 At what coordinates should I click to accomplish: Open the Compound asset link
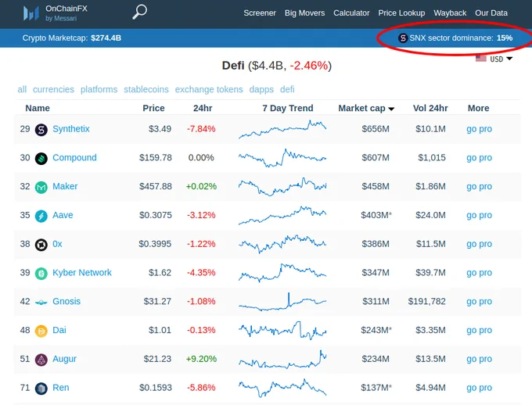click(74, 157)
